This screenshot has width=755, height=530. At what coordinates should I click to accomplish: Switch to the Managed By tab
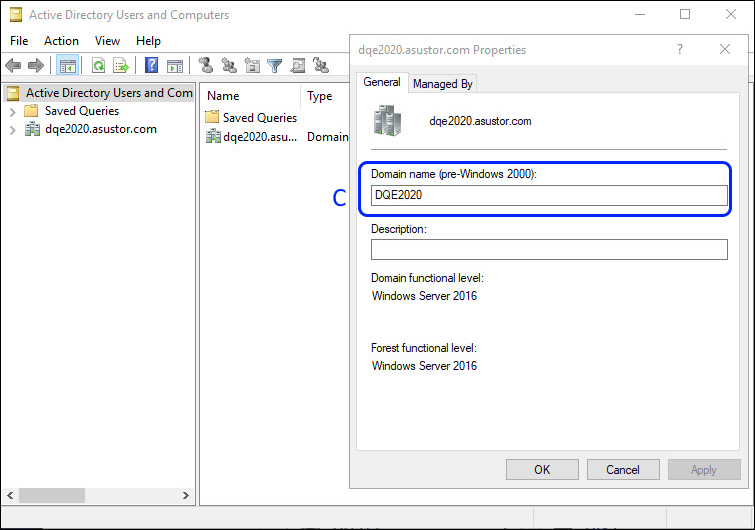tap(442, 84)
